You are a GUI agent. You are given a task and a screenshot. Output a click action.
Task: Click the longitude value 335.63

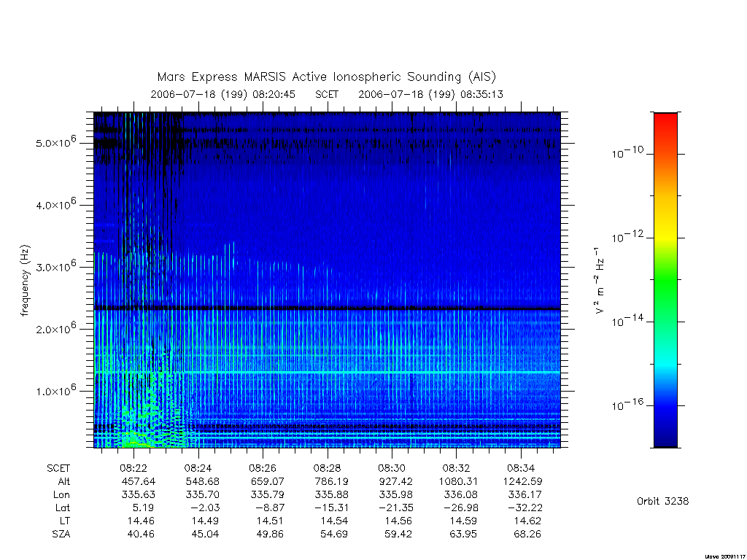(x=138, y=494)
